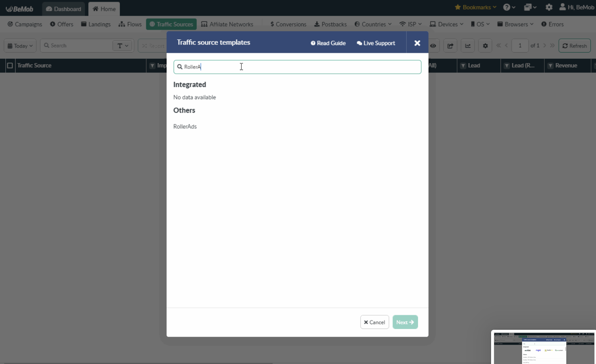This screenshot has width=596, height=364.
Task: Open the Countries dropdown menu
Action: click(x=373, y=24)
